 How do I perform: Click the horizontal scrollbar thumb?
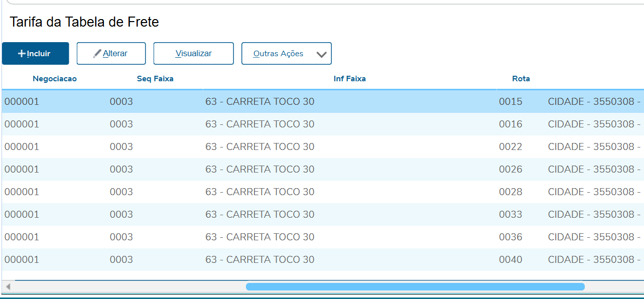[x=415, y=286]
